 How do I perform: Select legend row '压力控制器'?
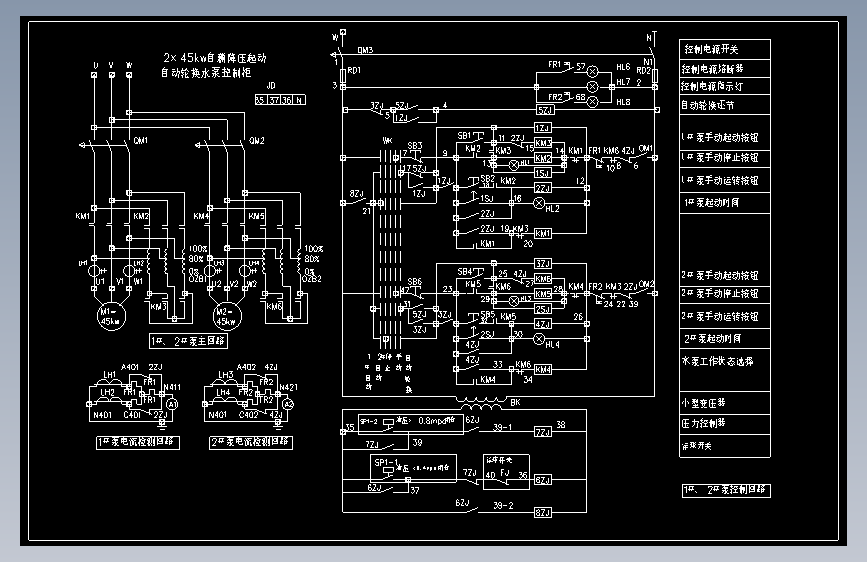[725, 424]
